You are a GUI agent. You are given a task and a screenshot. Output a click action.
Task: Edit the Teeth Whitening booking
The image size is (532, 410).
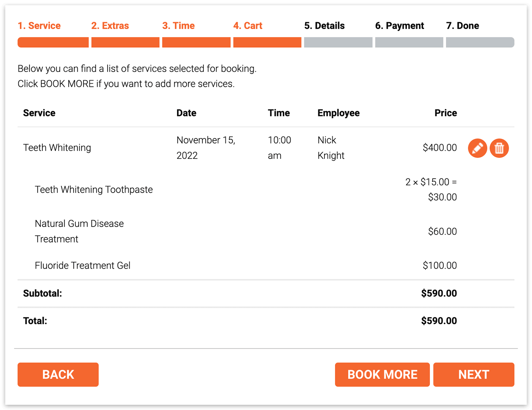477,148
